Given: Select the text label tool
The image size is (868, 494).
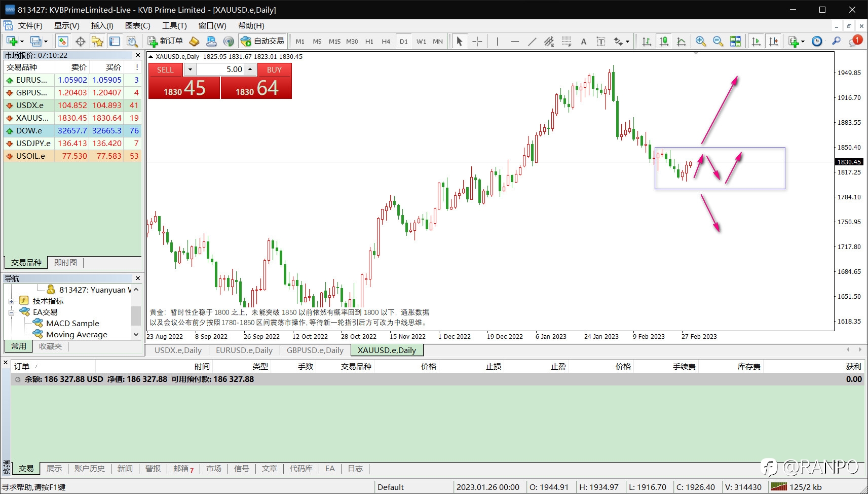Looking at the screenshot, I should pos(601,41).
